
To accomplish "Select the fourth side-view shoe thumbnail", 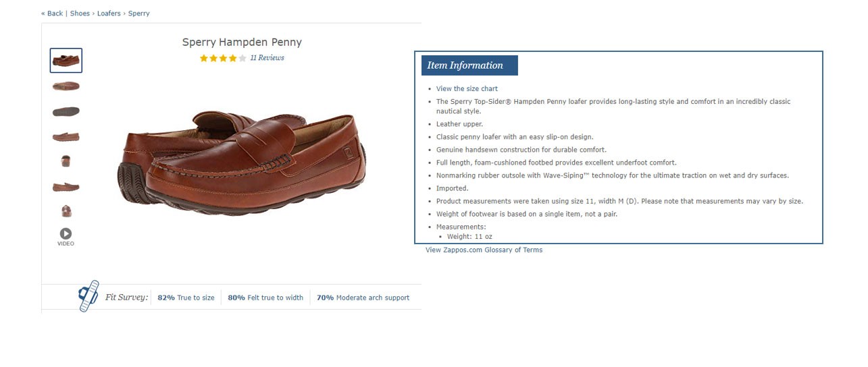I will pyautogui.click(x=66, y=136).
